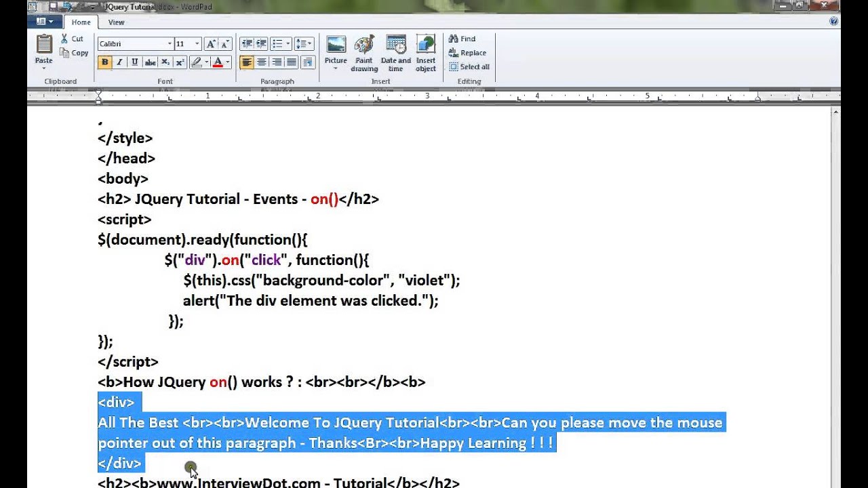Click Save in quick access toolbar

click(x=53, y=6)
